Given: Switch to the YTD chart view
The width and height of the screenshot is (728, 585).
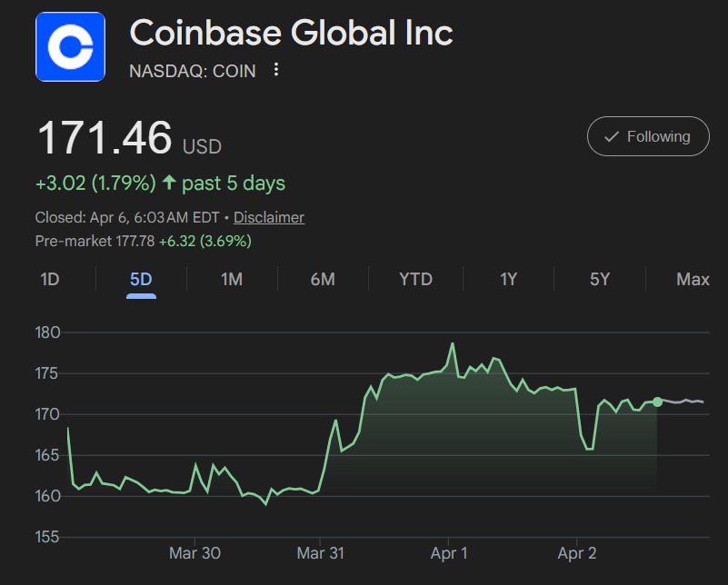Looking at the screenshot, I should [414, 279].
